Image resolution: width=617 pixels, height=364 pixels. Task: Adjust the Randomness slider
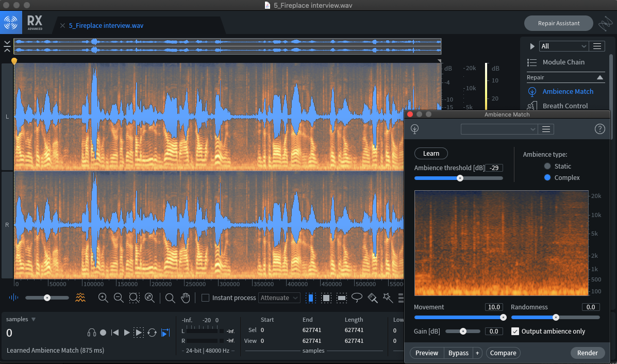[x=556, y=317]
